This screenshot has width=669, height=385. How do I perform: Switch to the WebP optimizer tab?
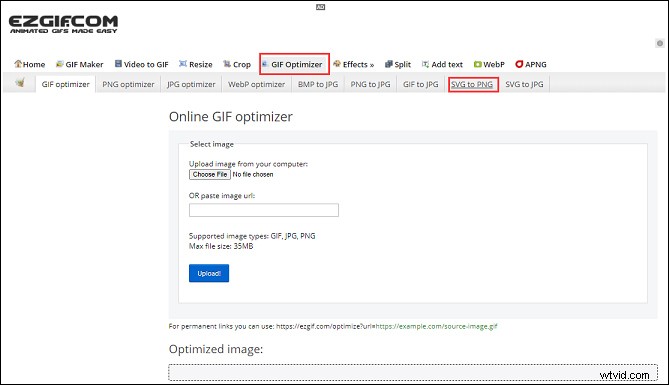[256, 85]
